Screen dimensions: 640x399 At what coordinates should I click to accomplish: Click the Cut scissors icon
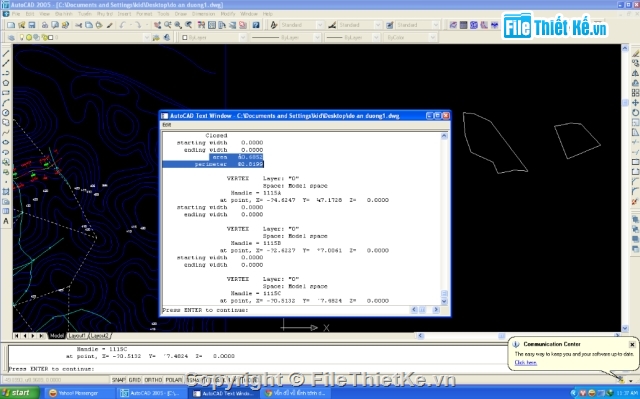78,25
